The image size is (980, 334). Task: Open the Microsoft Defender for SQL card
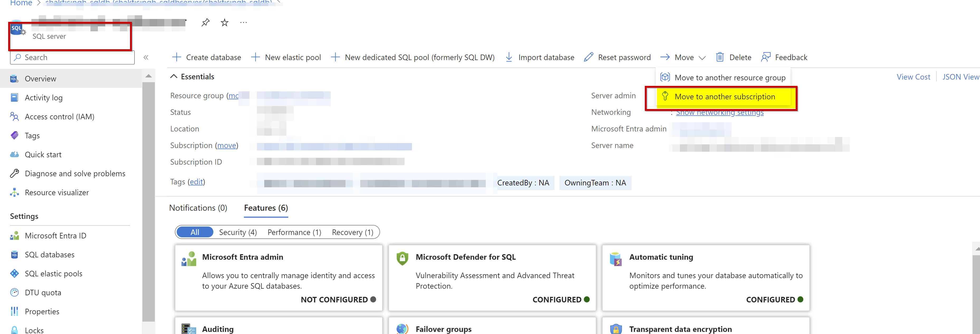point(492,278)
